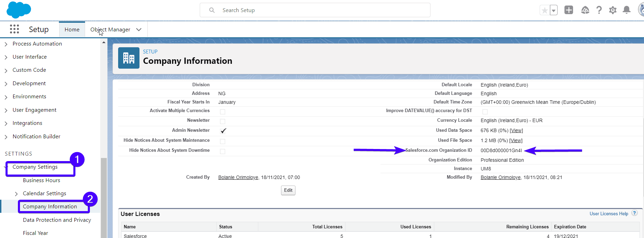This screenshot has height=238, width=644.
Task: Expand the Custom Code section
Action: click(x=6, y=70)
